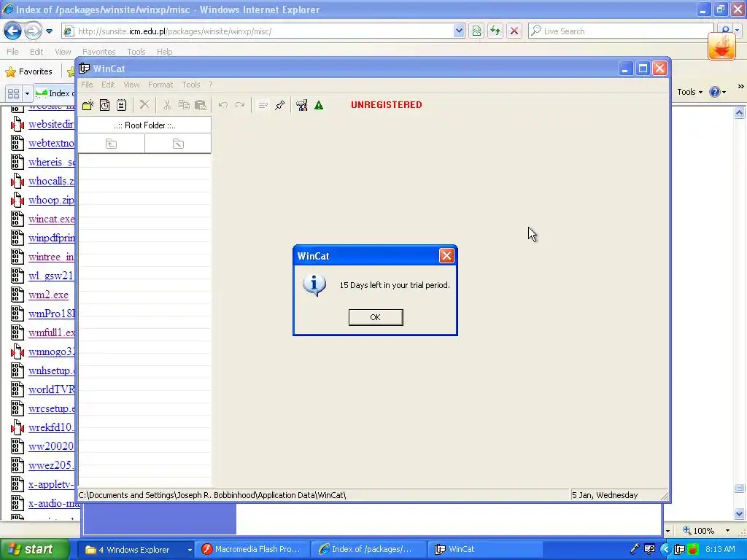Open the tab list dropdown beside Quick Tabs
The height and width of the screenshot is (560, 747).
(x=27, y=93)
